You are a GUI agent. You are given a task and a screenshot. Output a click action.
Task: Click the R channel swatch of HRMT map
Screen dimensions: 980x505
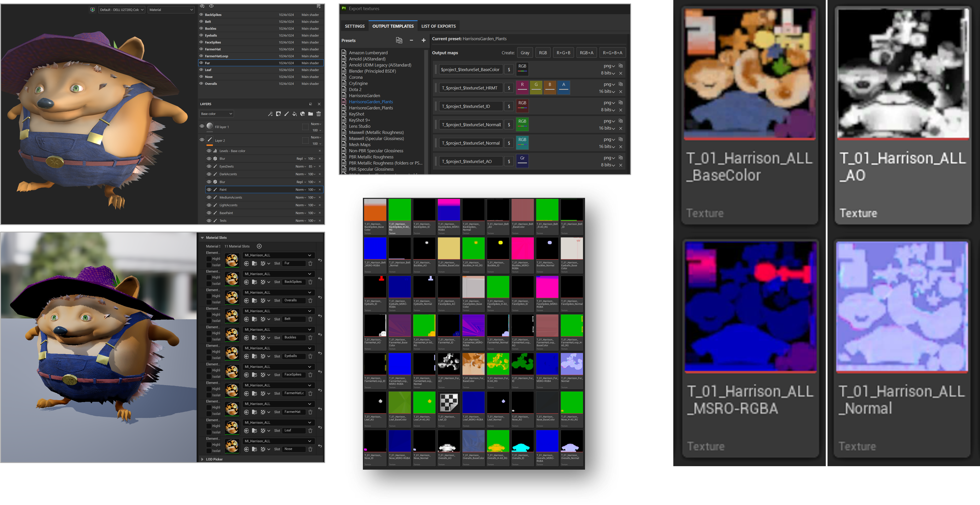pyautogui.click(x=522, y=88)
